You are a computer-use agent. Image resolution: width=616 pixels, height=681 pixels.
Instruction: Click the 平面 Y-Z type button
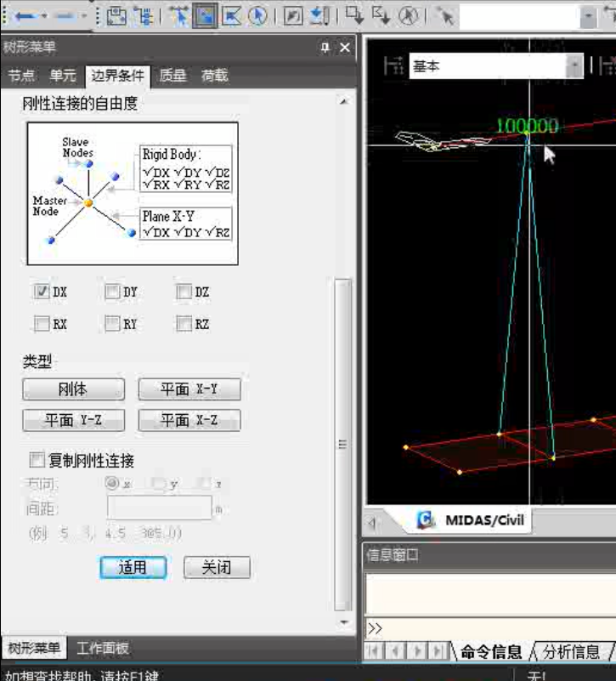point(73,420)
